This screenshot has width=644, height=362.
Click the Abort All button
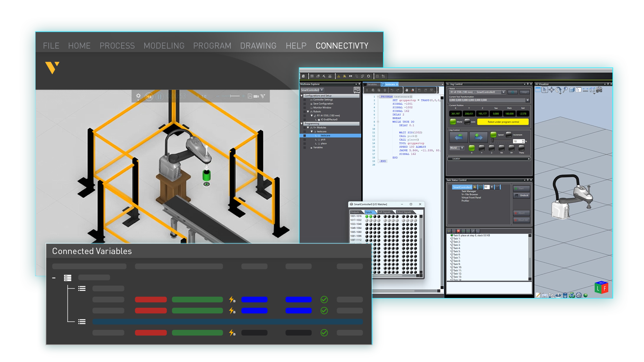(521, 220)
